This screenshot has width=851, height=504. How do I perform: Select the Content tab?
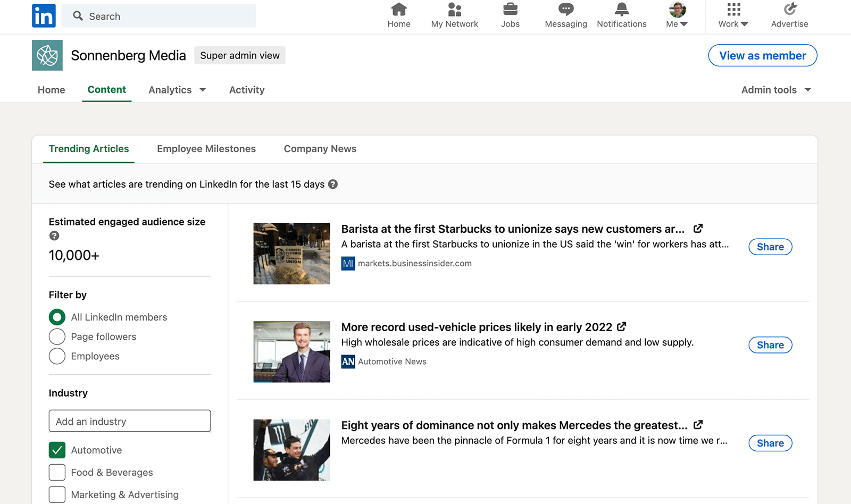106,90
